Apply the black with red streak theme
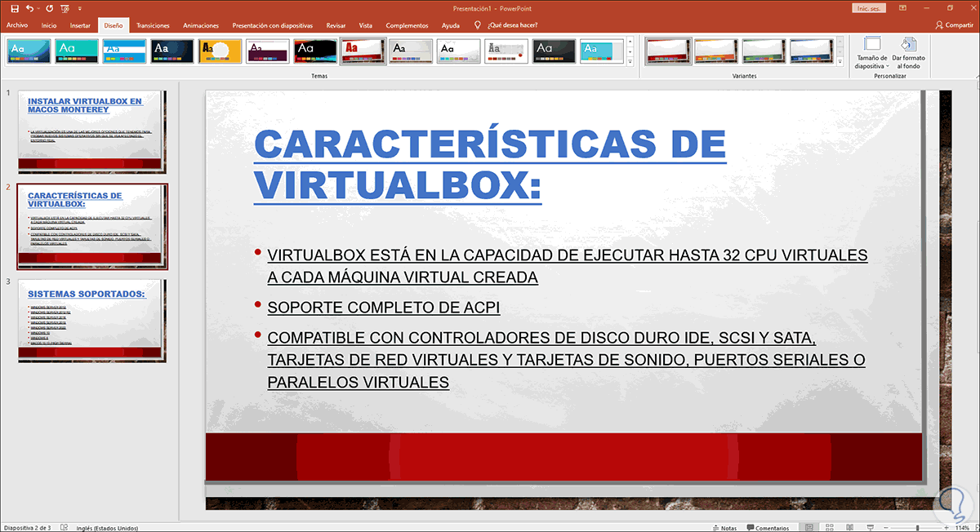The height and width of the screenshot is (532, 980). tap(315, 51)
